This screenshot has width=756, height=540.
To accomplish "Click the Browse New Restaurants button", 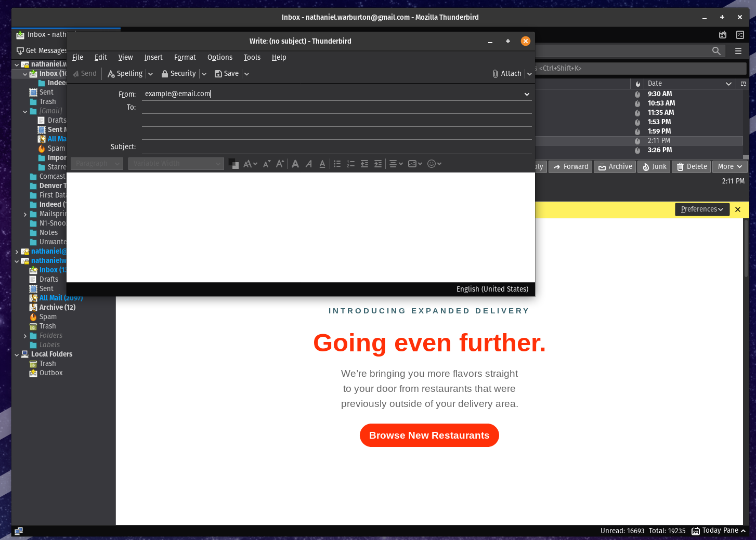I will 429,436.
